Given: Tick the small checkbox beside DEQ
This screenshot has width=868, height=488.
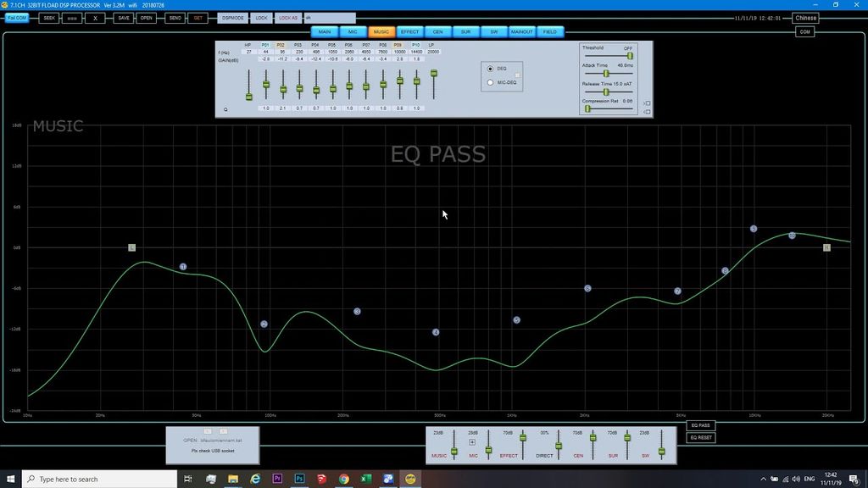Looking at the screenshot, I should [518, 76].
